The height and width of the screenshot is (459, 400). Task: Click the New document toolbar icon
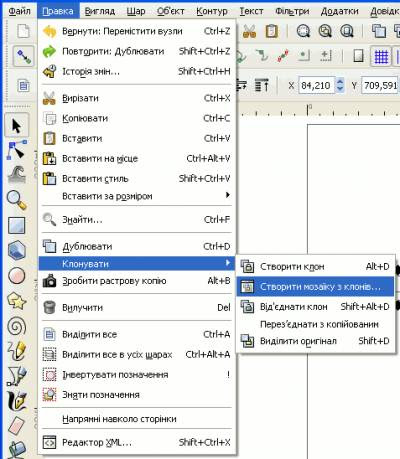click(23, 31)
